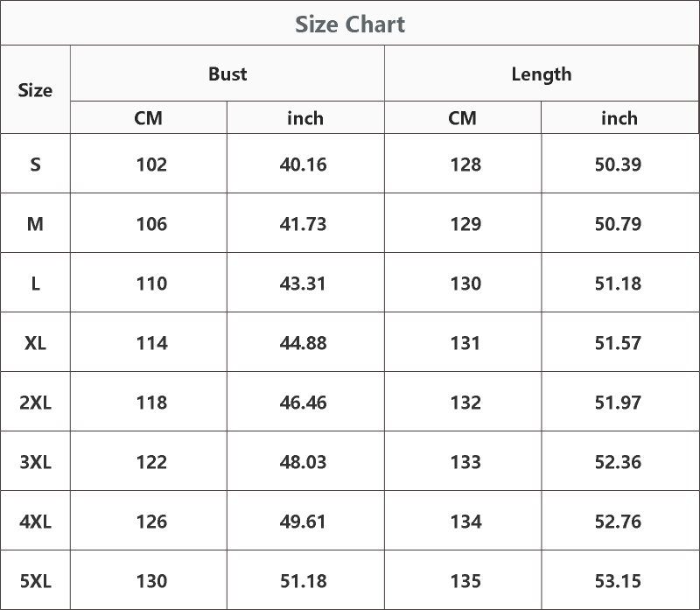Select bust value 126 cm
This screenshot has width=700, height=610.
151,522
